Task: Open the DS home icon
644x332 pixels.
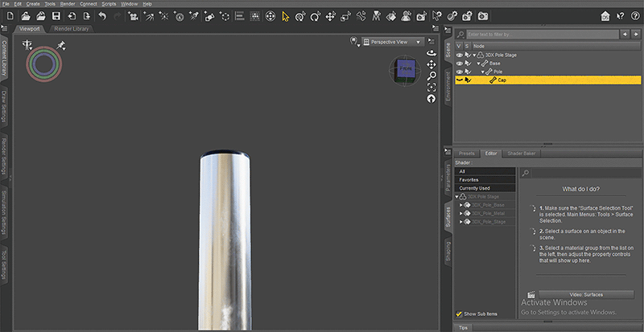Action: point(605,16)
